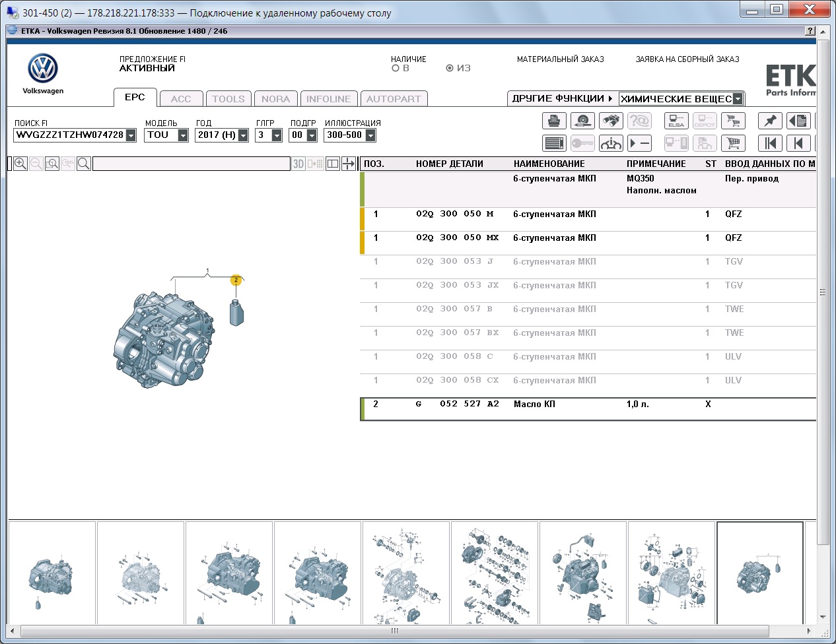This screenshot has height=644, width=836.
Task: Open the wheel and tire catalog icon
Action: pyautogui.click(x=582, y=121)
